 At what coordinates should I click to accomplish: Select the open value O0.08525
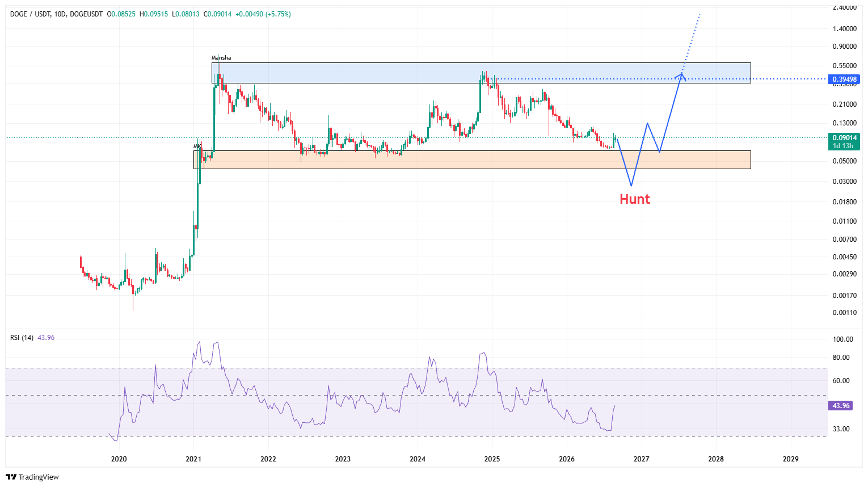pyautogui.click(x=121, y=14)
